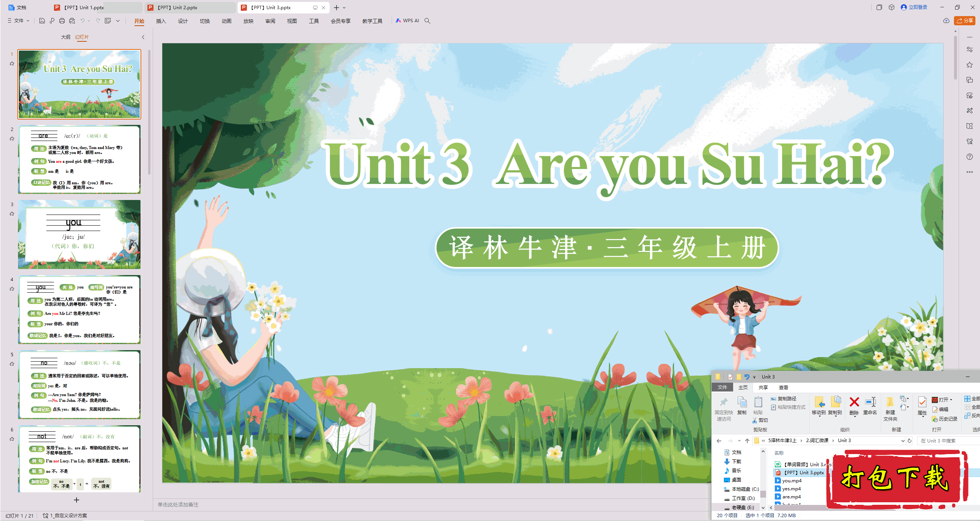Click the refresh icon beside Explorer address bar
This screenshot has width=980, height=521.
coord(910,441)
